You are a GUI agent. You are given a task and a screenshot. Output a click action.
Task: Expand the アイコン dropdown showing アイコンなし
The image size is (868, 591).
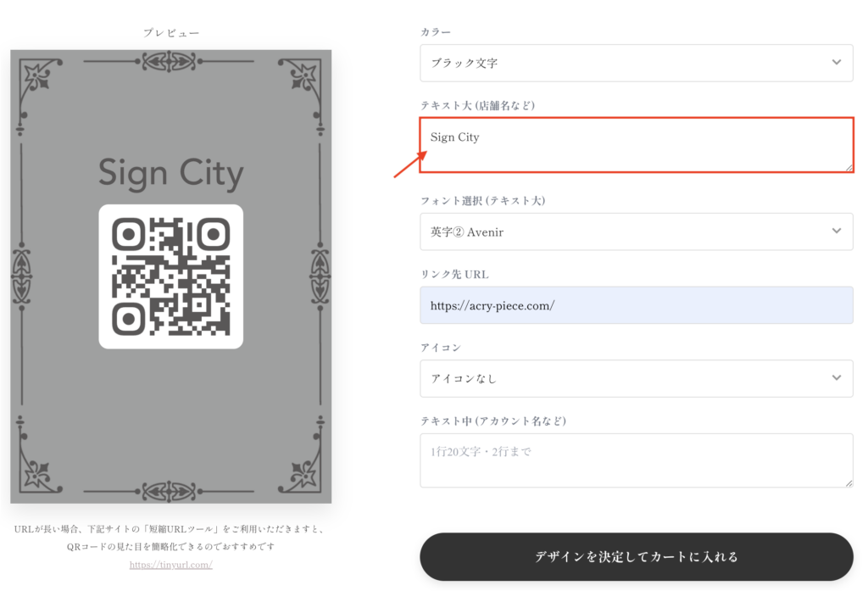pos(627,378)
